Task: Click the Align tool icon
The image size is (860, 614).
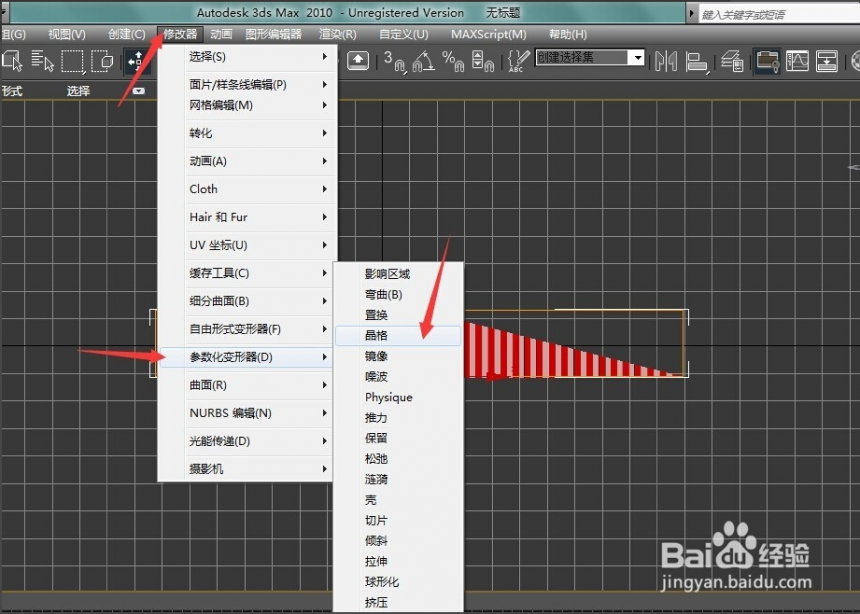Action: click(697, 61)
